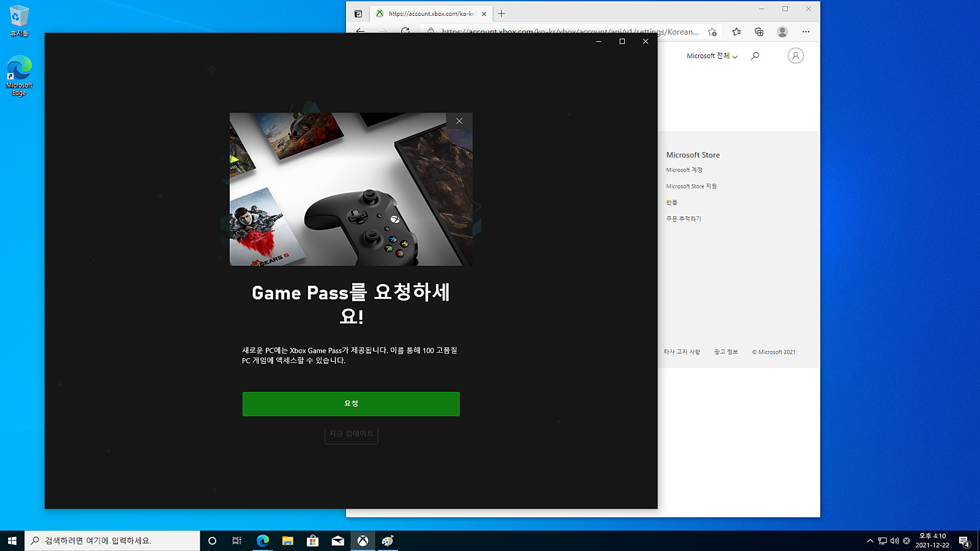Click the green 요청 button
This screenshot has height=551, width=980.
pyautogui.click(x=351, y=404)
